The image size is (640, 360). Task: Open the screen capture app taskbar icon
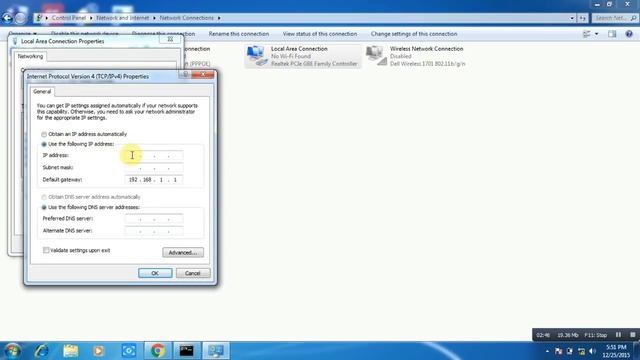pyautogui.click(x=129, y=351)
